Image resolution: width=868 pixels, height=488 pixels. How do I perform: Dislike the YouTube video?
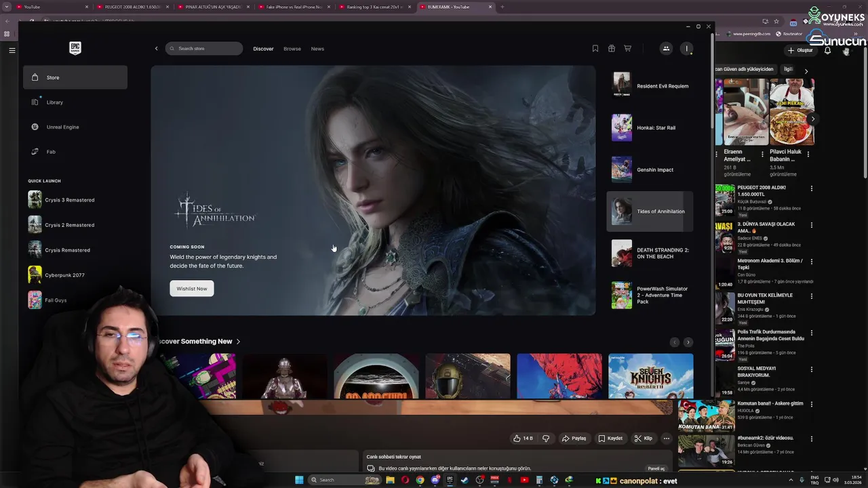tap(546, 439)
